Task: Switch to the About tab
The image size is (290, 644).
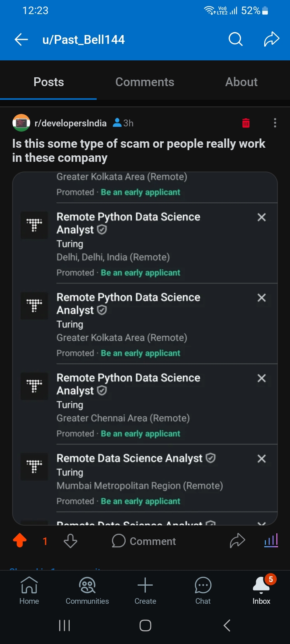Action: point(241,82)
